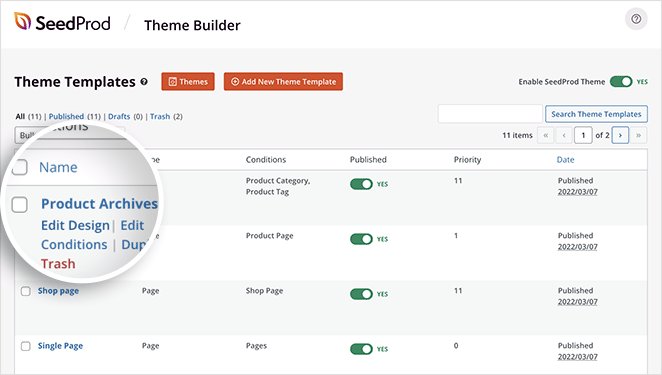Toggle Published switch for Pages row
The height and width of the screenshot is (375, 662).
point(361,349)
